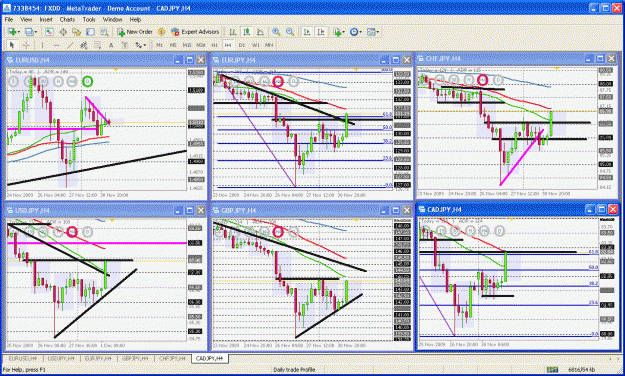Open the Tools menu
The image size is (625, 376).
(x=89, y=19)
